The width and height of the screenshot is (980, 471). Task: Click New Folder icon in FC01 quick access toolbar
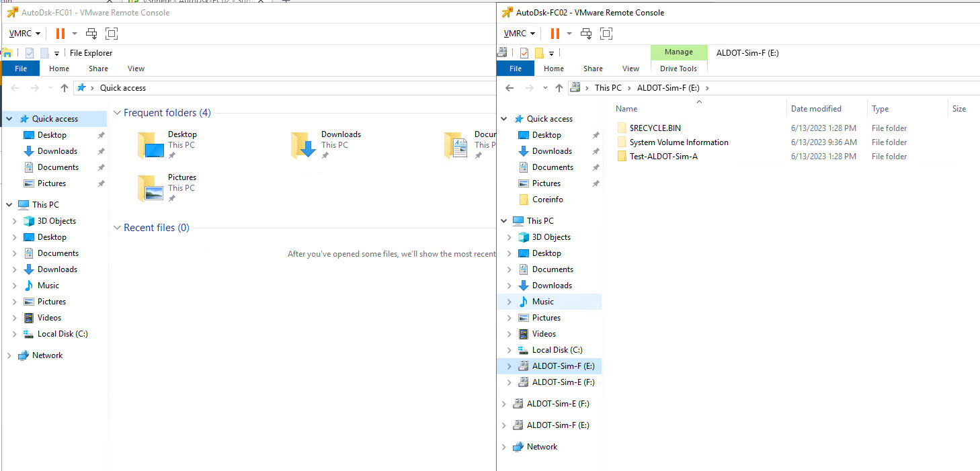(x=44, y=53)
